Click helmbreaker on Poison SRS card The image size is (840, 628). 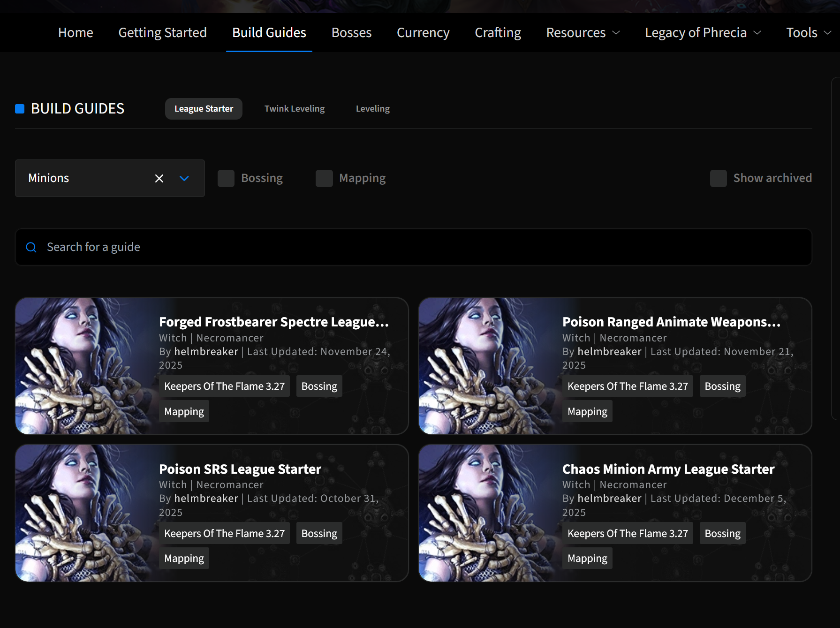click(x=206, y=499)
